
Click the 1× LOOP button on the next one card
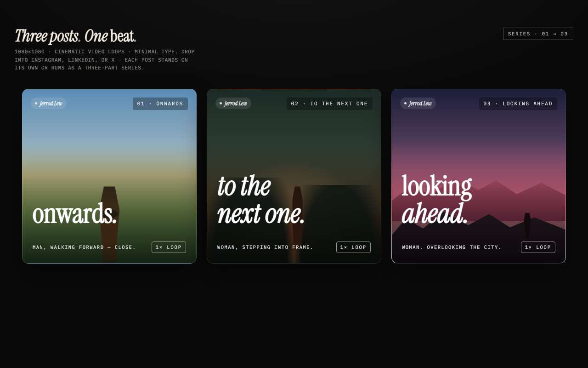click(353, 247)
